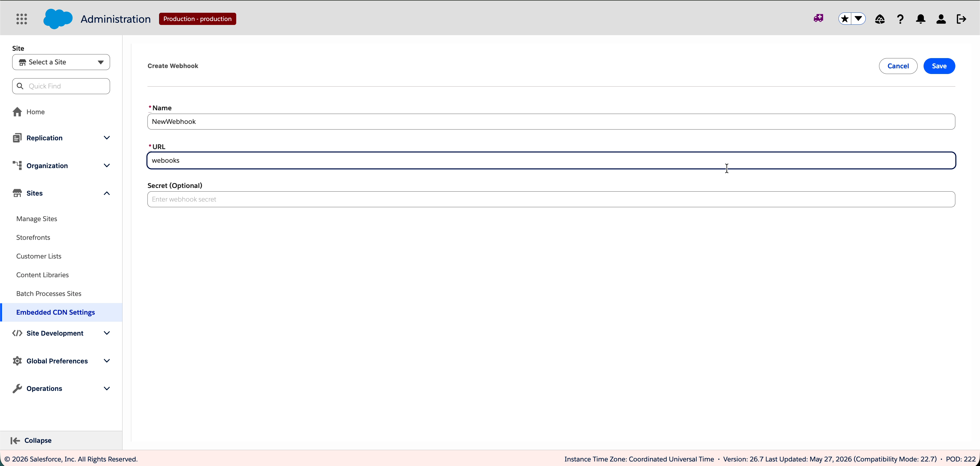The width and height of the screenshot is (980, 466).
Task: Expand the Replication chevron
Action: (x=107, y=138)
